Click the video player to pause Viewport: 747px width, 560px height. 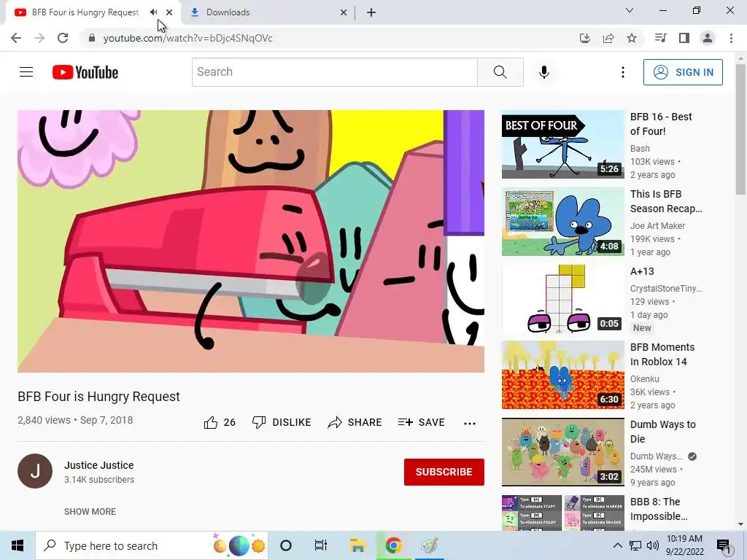coord(251,241)
